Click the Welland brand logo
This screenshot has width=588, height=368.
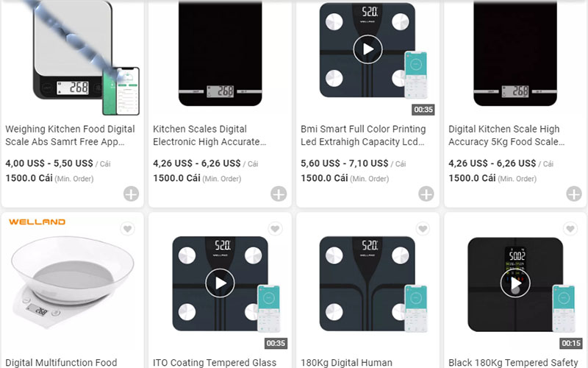tap(37, 222)
